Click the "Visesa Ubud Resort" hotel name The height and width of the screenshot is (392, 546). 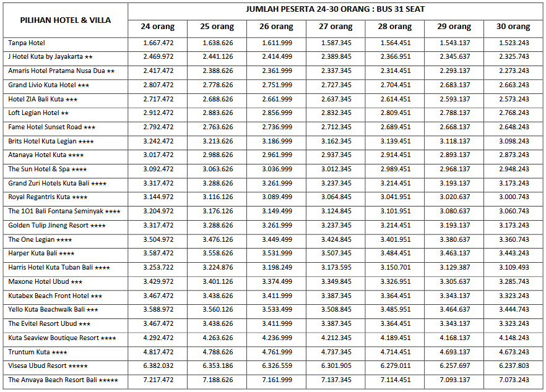click(48, 366)
